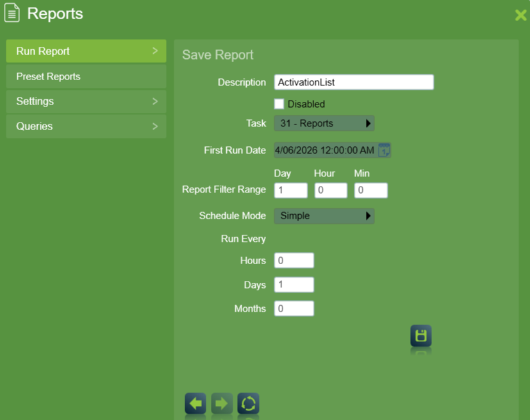
Task: Click the Disabled label text
Action: tap(306, 104)
